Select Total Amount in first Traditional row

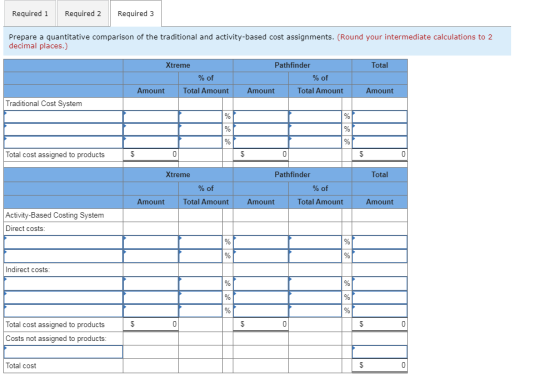click(x=380, y=116)
